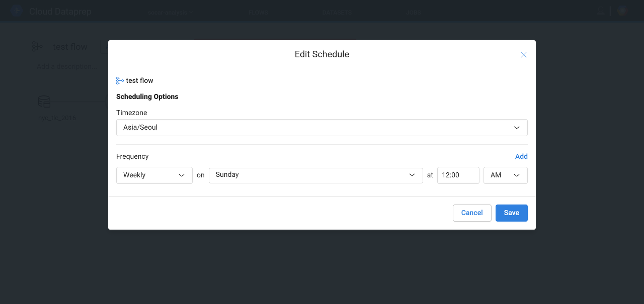The image size is (644, 304).
Task: Open the Asia/Seoul timezone dropdown
Action: coord(321,128)
